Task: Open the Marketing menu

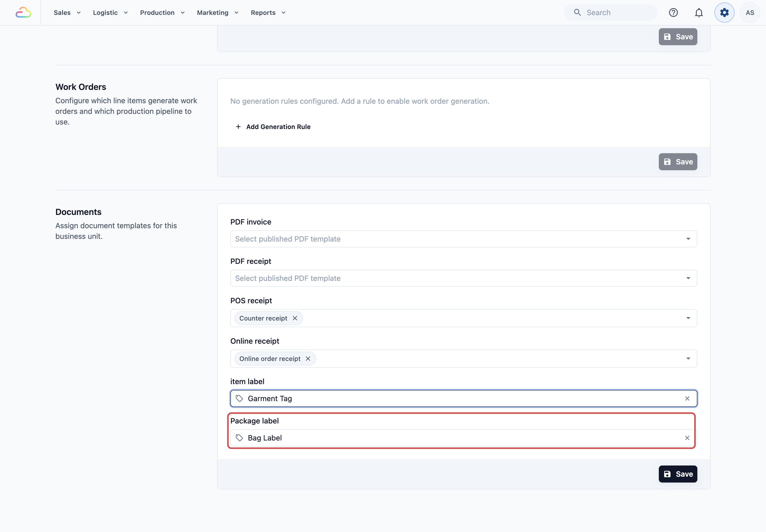Action: coord(218,12)
